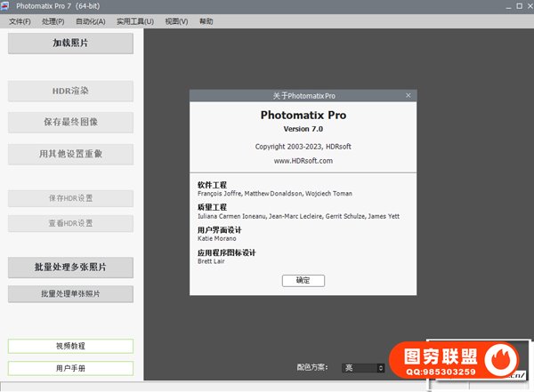This screenshot has height=392, width=534.
Task: Start 批量处理多张照片
Action: tap(70, 267)
